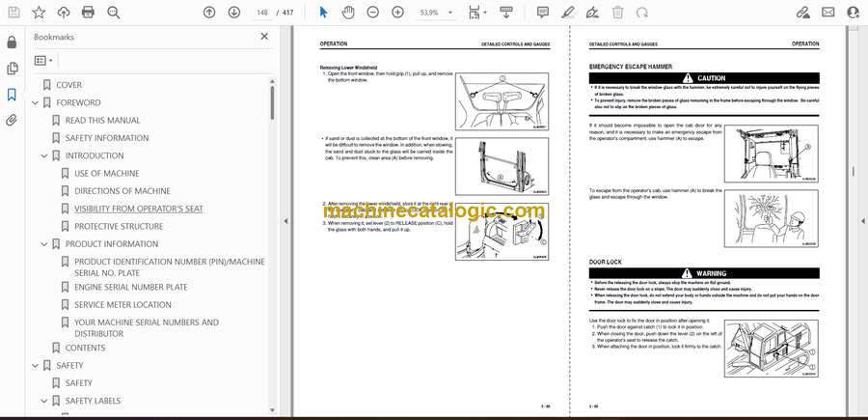Open the Attachments paperclip panel
Image resolution: width=868 pixels, height=420 pixels.
pyautogui.click(x=12, y=121)
